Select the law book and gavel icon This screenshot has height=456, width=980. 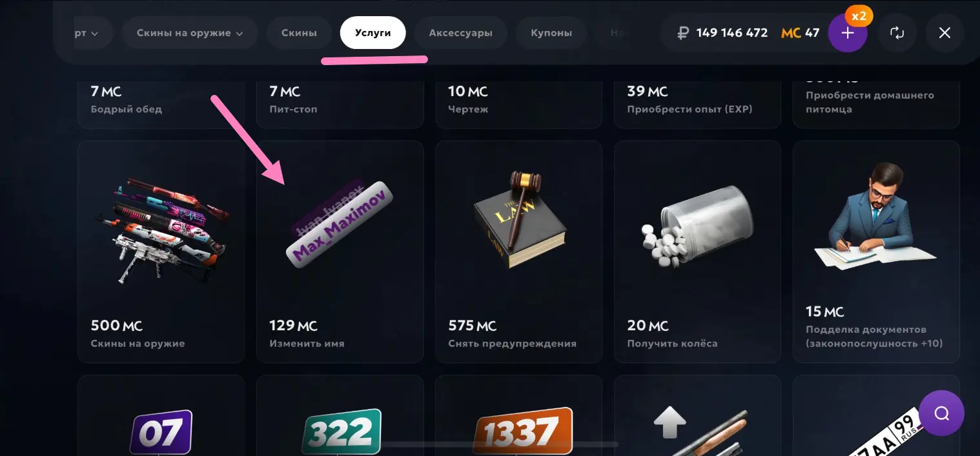pos(520,219)
